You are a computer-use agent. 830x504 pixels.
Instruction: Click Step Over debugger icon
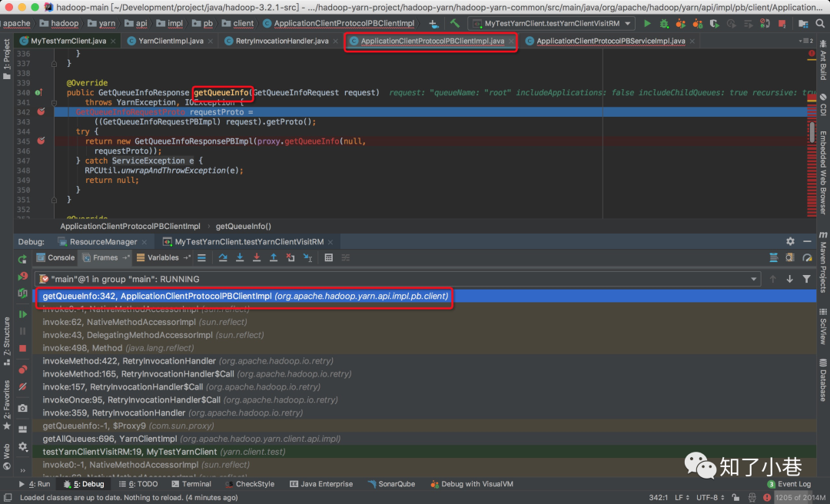223,258
